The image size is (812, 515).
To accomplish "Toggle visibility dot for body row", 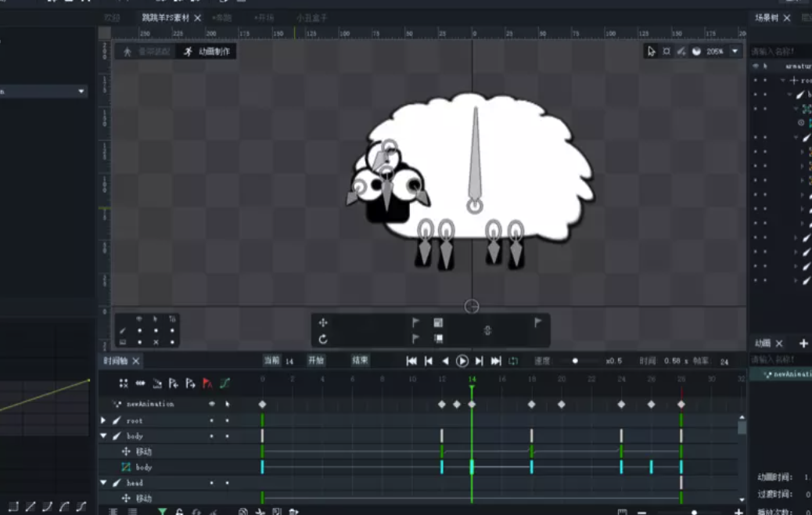I will tap(211, 436).
